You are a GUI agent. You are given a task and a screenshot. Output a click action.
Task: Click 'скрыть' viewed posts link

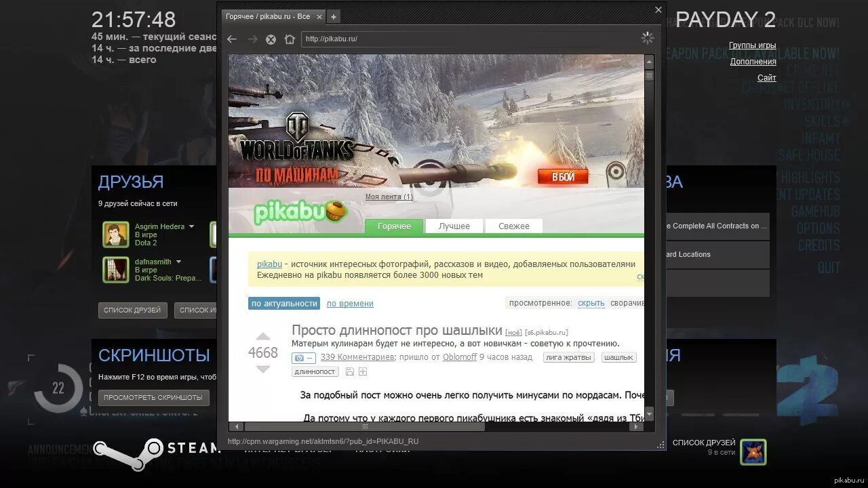pyautogui.click(x=591, y=304)
